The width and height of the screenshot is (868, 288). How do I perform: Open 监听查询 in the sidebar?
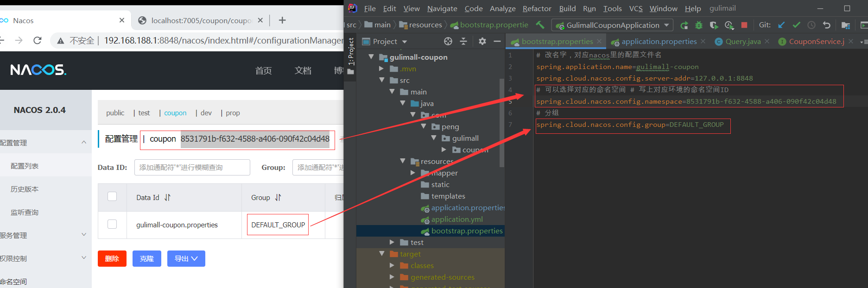click(25, 212)
